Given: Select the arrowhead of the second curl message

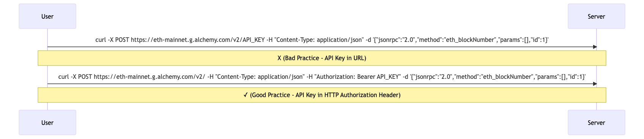Looking at the screenshot, I should [595, 84].
